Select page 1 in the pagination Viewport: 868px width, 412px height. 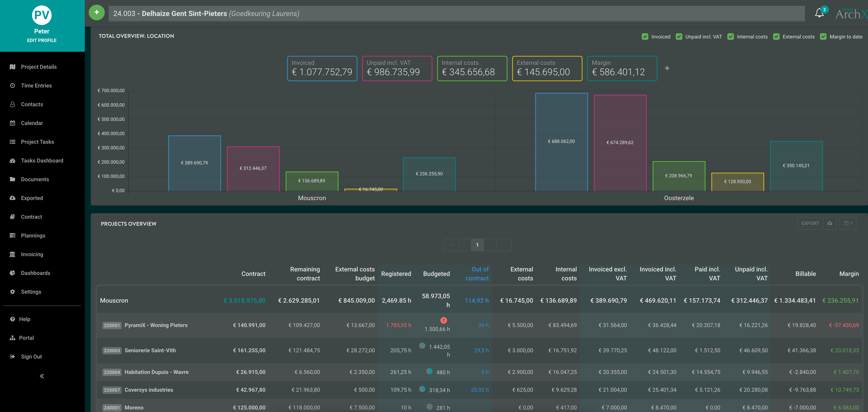click(477, 245)
